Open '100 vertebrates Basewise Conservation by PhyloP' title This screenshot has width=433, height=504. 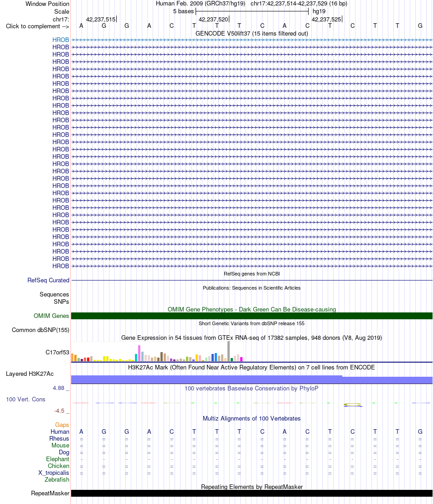coord(252,388)
